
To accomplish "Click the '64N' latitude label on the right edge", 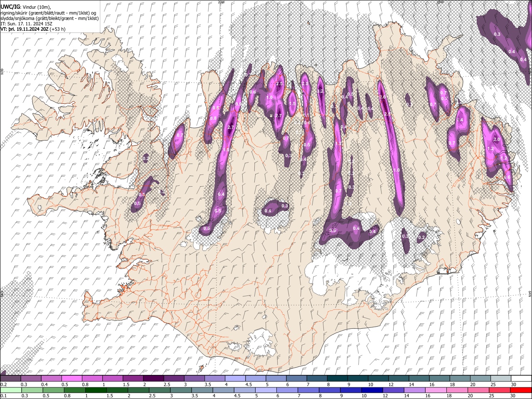I will 530,293.
